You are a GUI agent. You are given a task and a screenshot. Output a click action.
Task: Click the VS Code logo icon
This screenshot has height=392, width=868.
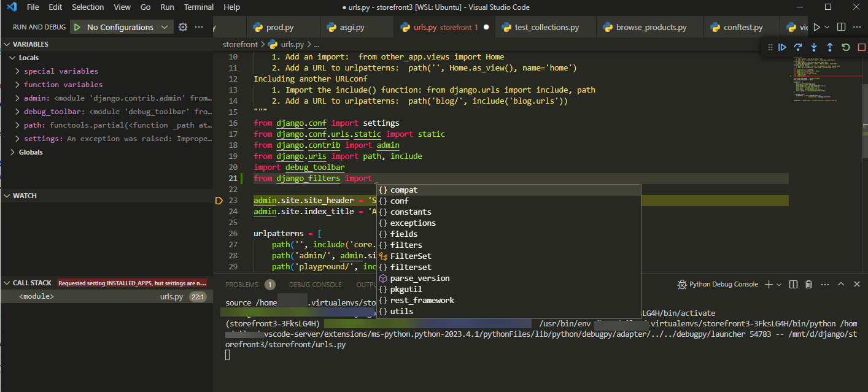(x=12, y=7)
